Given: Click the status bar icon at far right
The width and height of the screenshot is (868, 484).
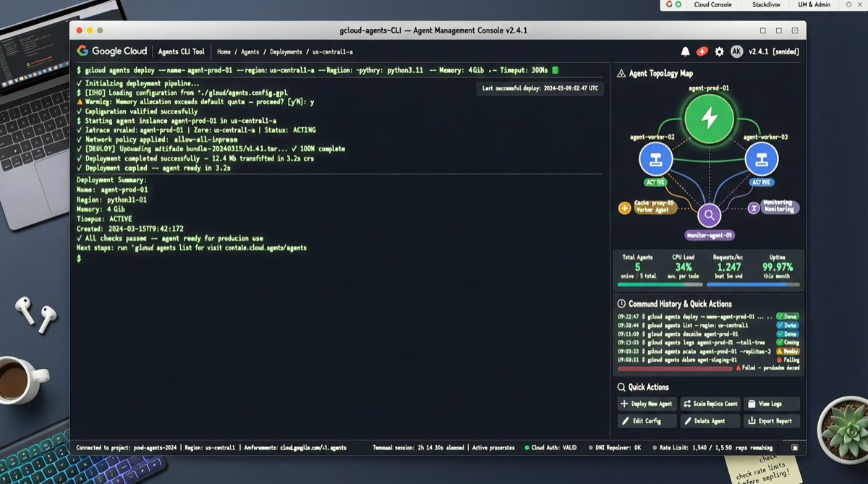Looking at the screenshot, I should pos(794,448).
